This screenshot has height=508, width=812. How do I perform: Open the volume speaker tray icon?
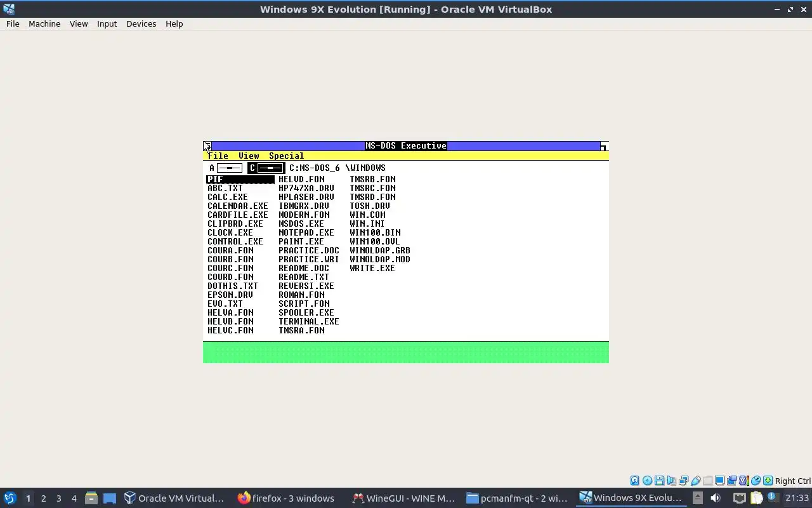click(x=716, y=498)
